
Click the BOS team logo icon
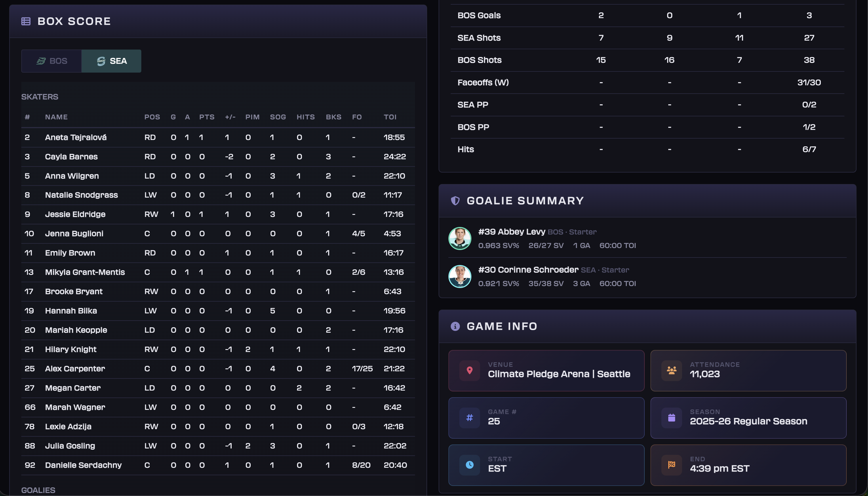[42, 61]
